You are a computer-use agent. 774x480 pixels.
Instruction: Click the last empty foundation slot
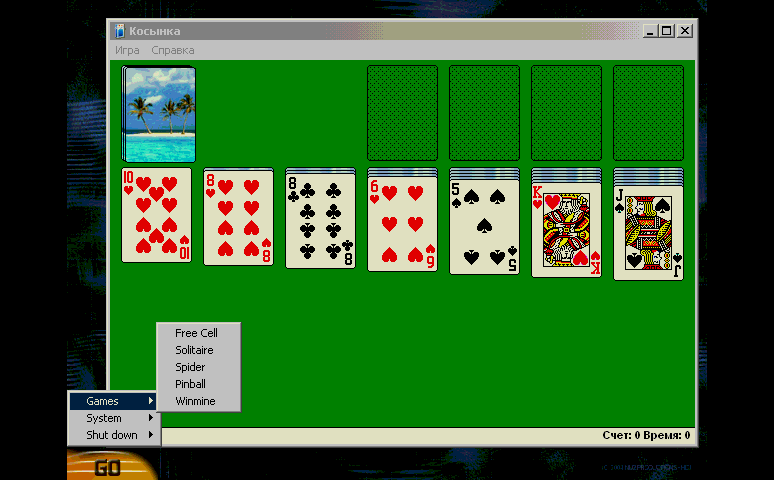click(648, 113)
